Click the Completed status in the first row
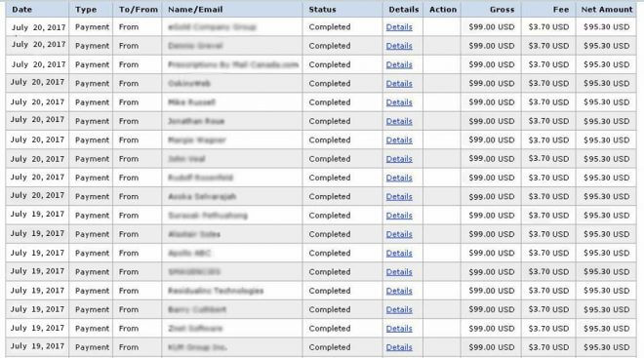The width and height of the screenshot is (644, 358). (330, 27)
